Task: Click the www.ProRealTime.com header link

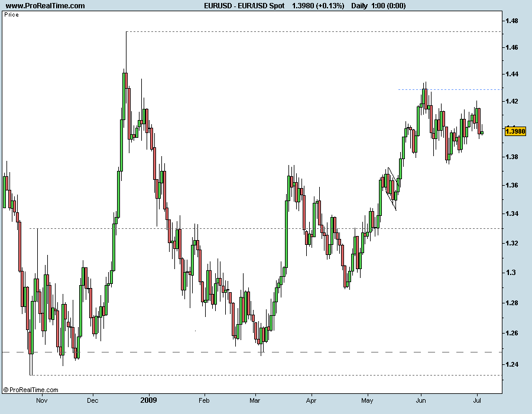Action: click(45, 5)
